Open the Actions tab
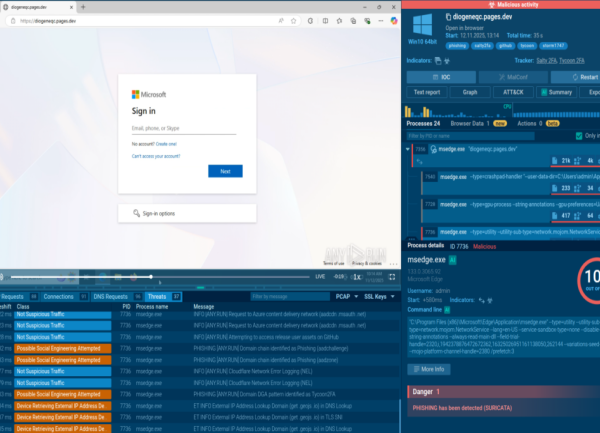Viewport: 600px width, 433px height. (x=538, y=123)
